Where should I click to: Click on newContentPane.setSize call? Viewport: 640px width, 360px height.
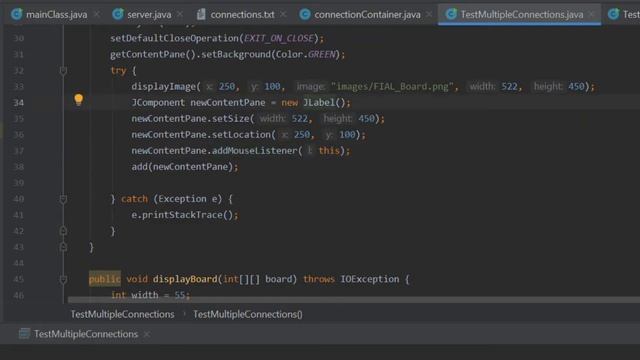coord(190,119)
